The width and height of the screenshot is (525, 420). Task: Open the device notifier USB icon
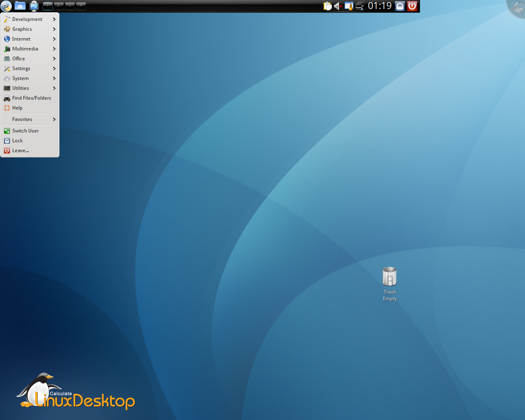(34, 6)
